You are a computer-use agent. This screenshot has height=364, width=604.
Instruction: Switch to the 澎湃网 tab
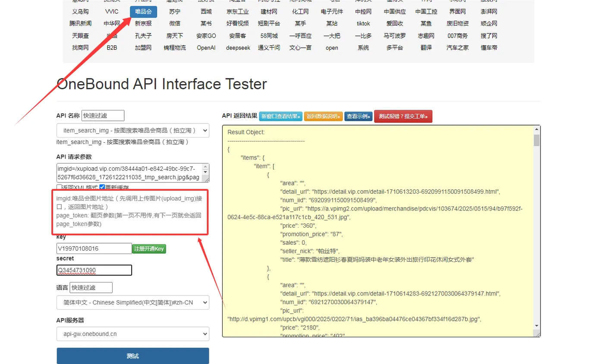coord(489,12)
